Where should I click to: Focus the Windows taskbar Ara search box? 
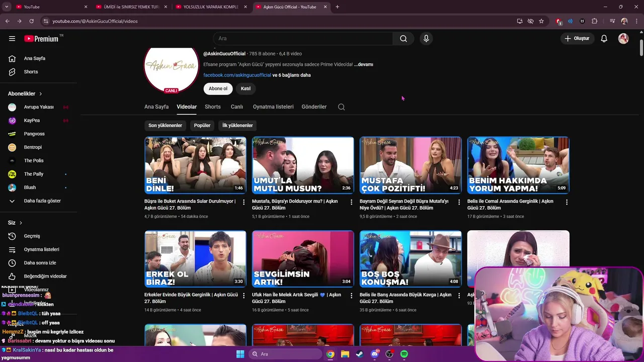(286, 354)
